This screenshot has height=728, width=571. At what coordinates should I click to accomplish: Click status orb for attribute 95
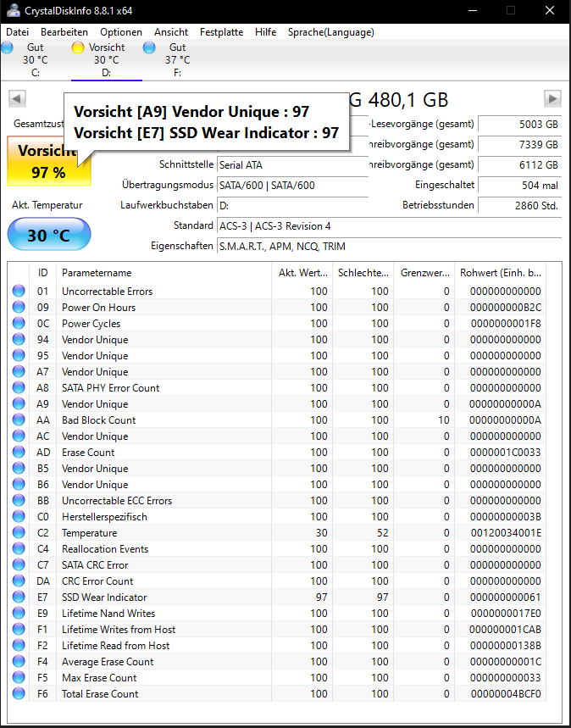(x=19, y=356)
